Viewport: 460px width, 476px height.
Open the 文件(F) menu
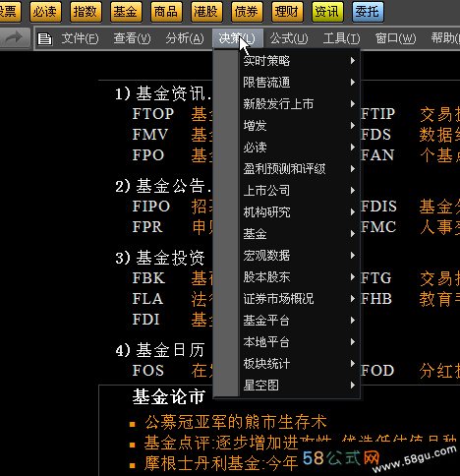tap(80, 38)
